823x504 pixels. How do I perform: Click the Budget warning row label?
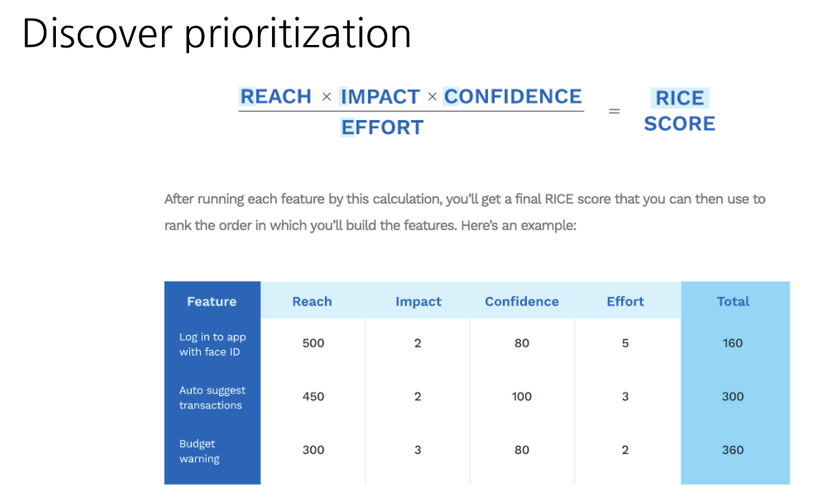[199, 451]
